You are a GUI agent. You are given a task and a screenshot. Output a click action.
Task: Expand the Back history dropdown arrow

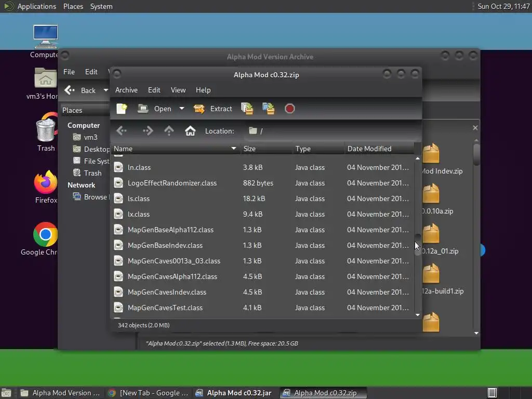106,90
